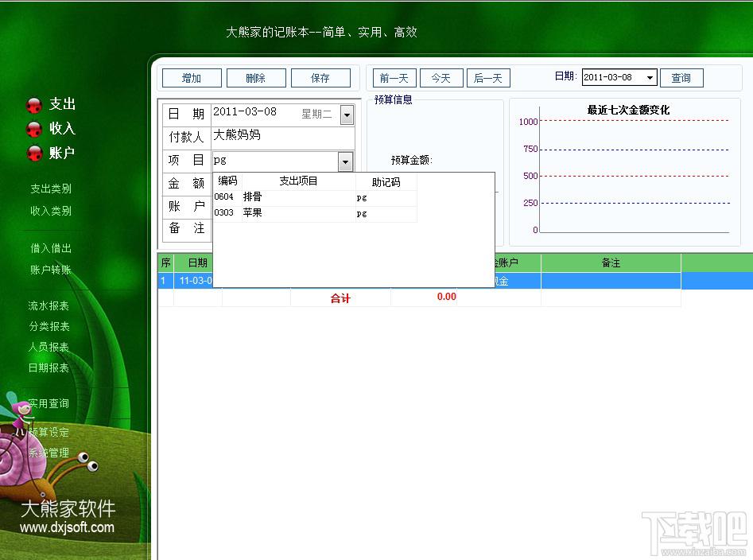The image size is (753, 560).
Task: Go to previous day with 前一天
Action: coord(394,78)
